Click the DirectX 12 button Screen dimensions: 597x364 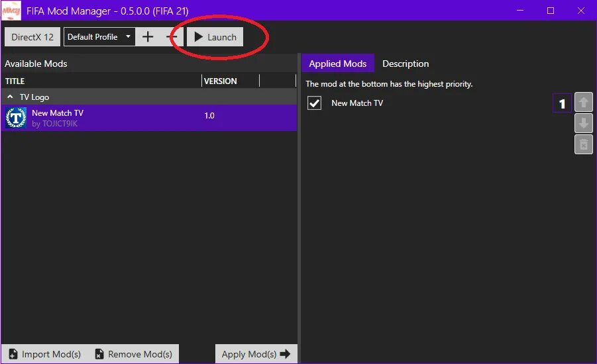32,37
